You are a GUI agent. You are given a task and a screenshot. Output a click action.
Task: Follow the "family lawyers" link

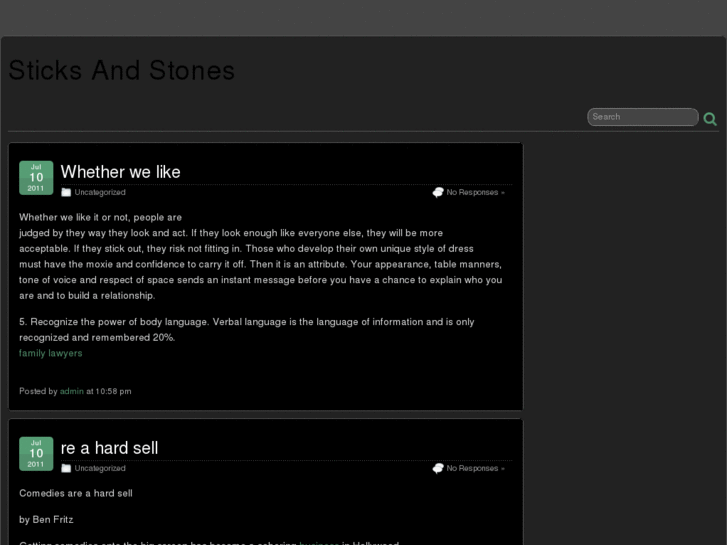pyautogui.click(x=51, y=353)
